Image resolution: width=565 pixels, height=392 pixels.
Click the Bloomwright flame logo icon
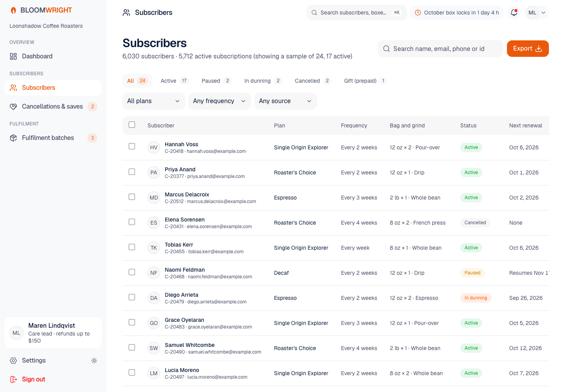pos(13,10)
